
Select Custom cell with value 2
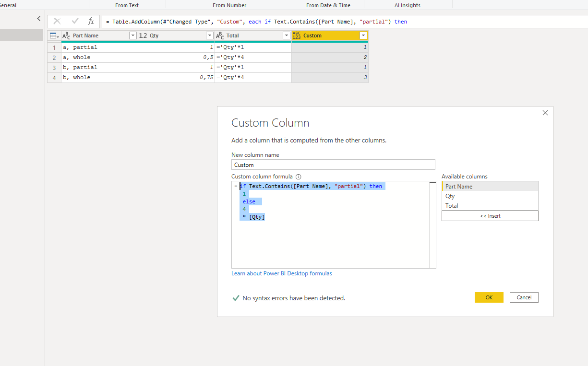click(x=330, y=58)
